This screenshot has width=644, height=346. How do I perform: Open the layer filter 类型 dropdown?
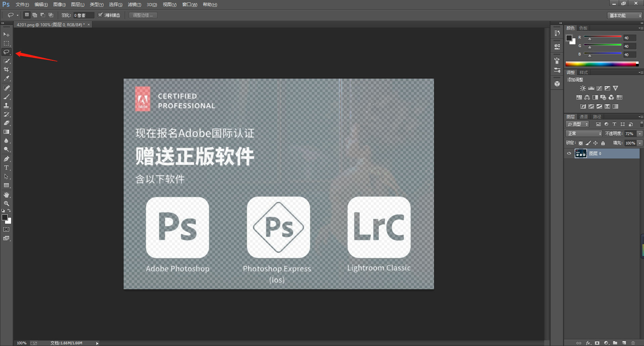(x=577, y=124)
